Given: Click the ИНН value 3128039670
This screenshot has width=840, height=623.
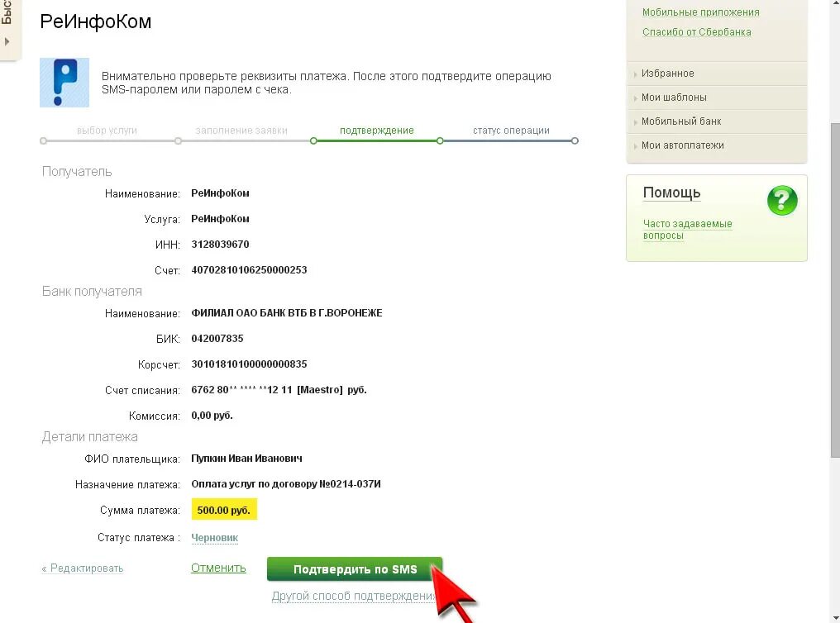Looking at the screenshot, I should (220, 245).
